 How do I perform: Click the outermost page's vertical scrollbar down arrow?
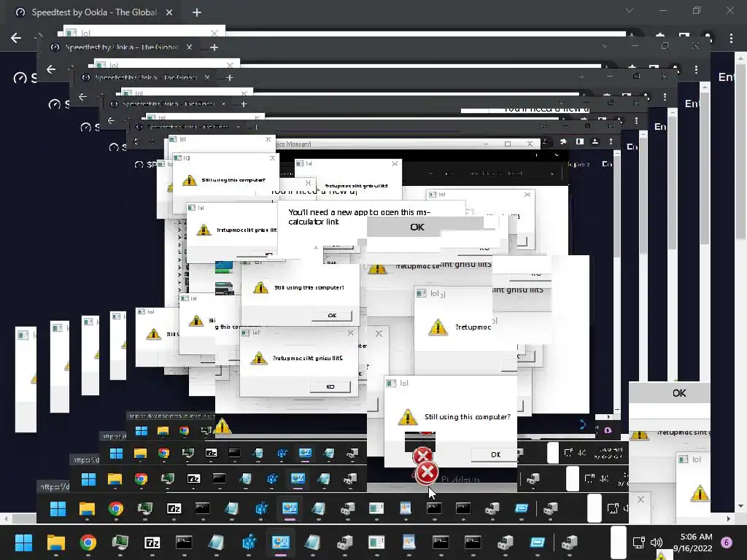(740, 507)
